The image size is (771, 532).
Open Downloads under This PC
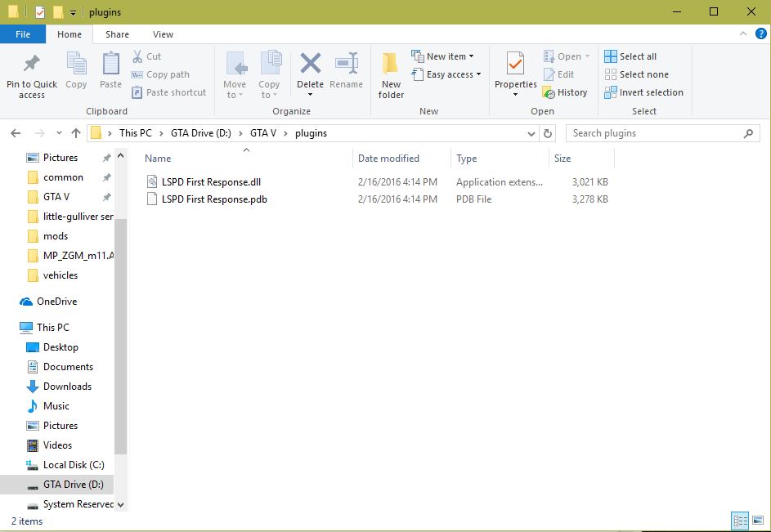tap(67, 387)
